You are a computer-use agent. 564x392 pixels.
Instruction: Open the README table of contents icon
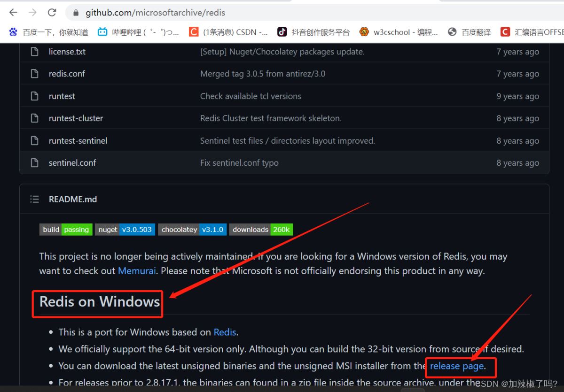pyautogui.click(x=34, y=200)
